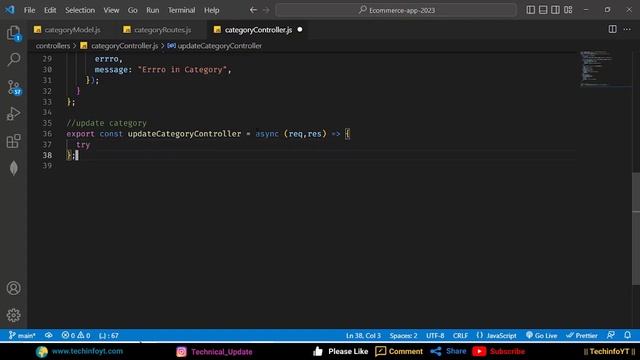Open Problems via errors and warnings counter

pos(76,336)
